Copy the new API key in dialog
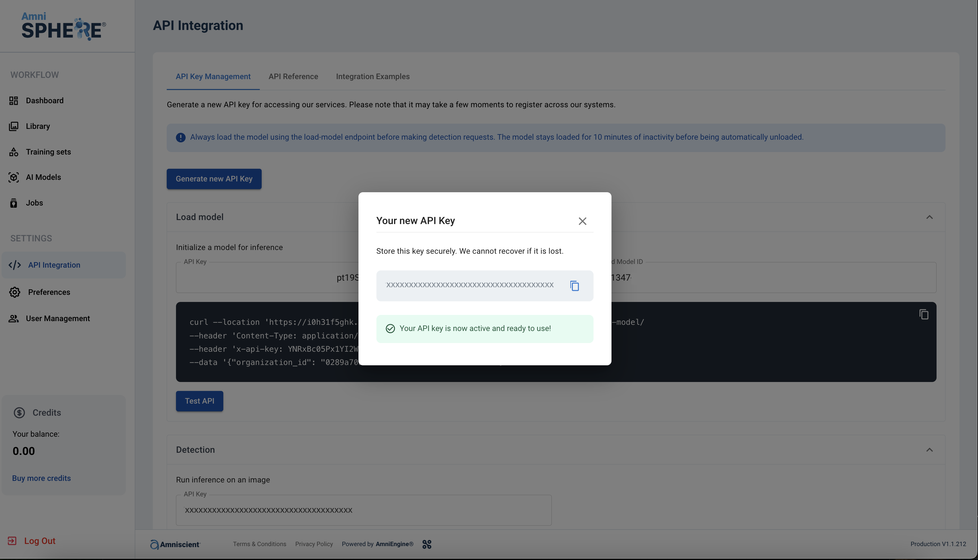 [574, 286]
